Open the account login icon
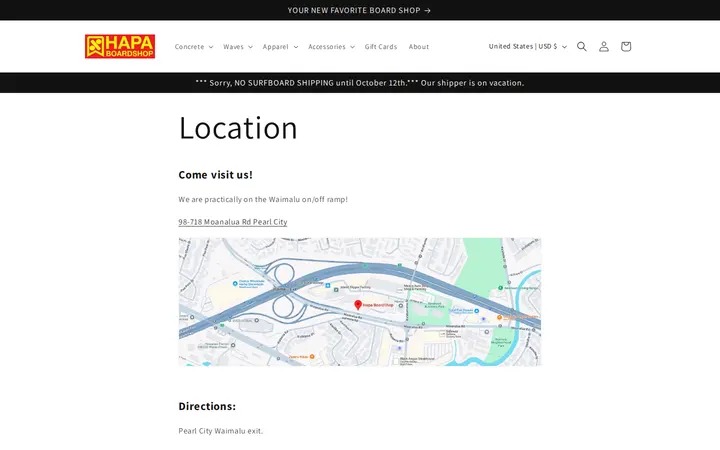 [x=603, y=46]
